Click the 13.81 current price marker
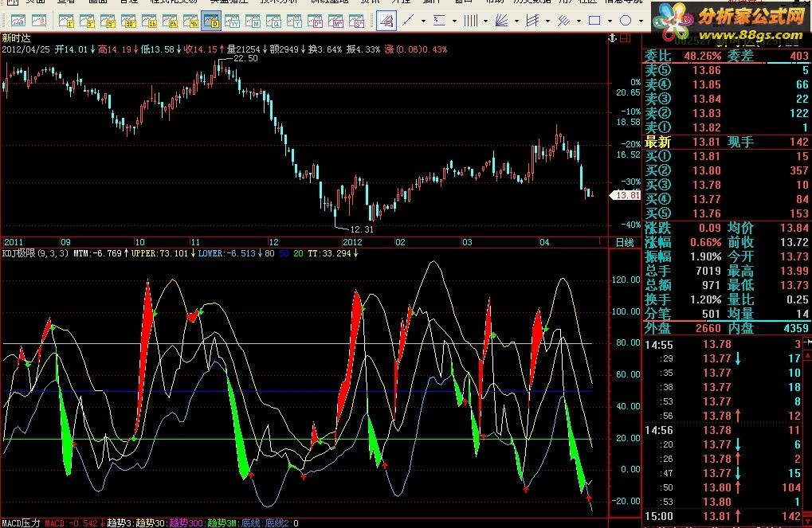The width and height of the screenshot is (812, 528). pyautogui.click(x=626, y=195)
